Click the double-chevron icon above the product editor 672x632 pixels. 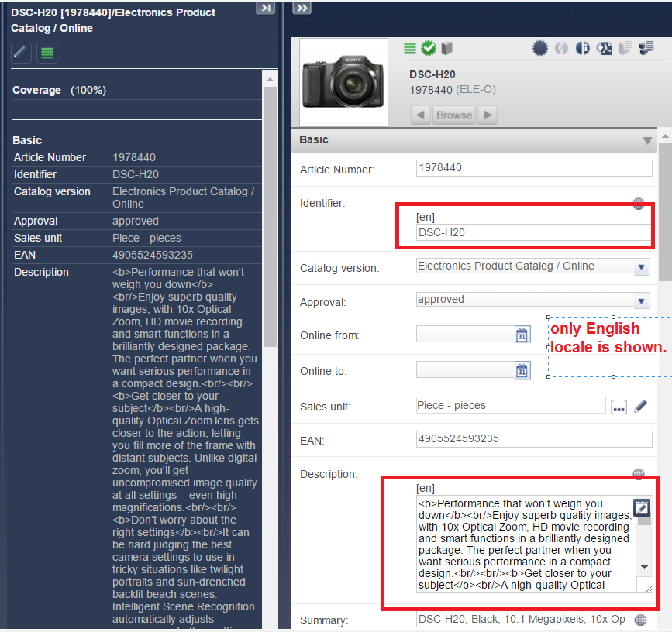click(302, 8)
